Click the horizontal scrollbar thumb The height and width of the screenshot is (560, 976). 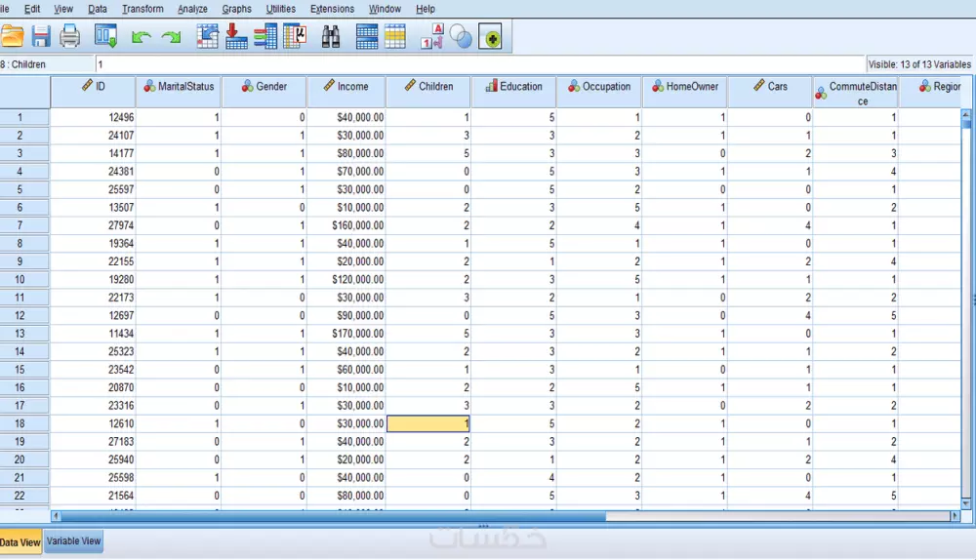[x=333, y=516]
